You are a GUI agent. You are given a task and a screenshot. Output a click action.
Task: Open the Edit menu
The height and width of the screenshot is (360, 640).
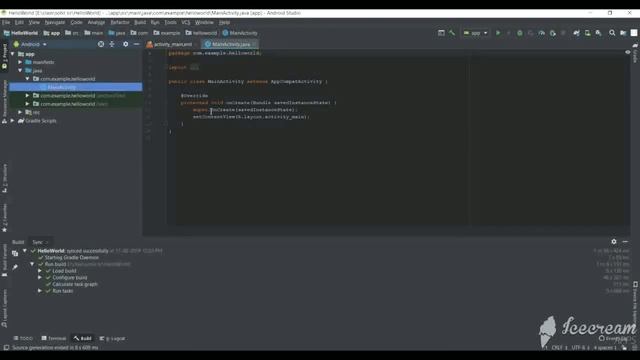[x=19, y=22]
